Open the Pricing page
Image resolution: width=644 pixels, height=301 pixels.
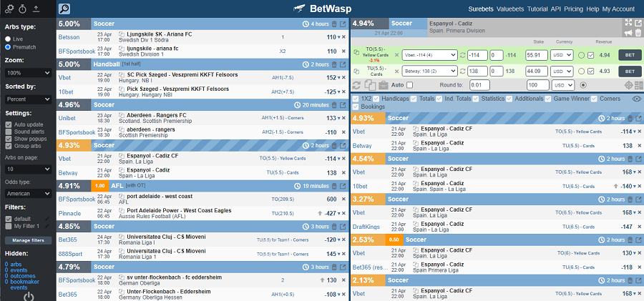573,9
